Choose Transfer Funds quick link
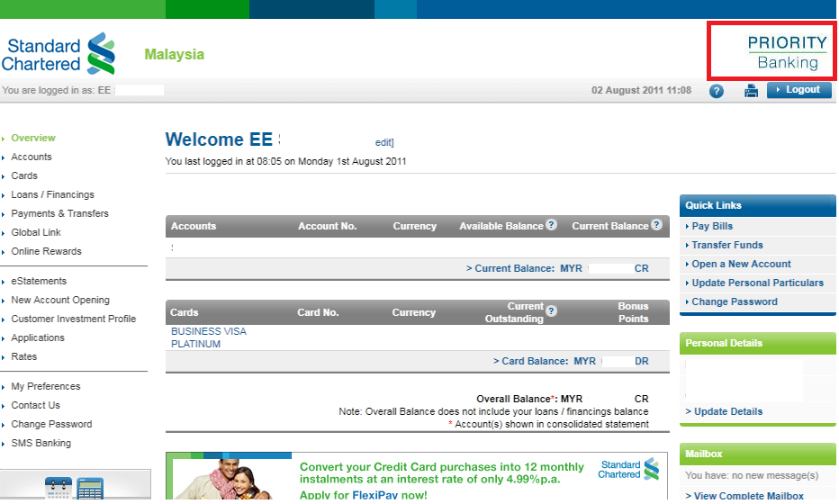Viewport: 839px width, 504px height. pos(726,245)
